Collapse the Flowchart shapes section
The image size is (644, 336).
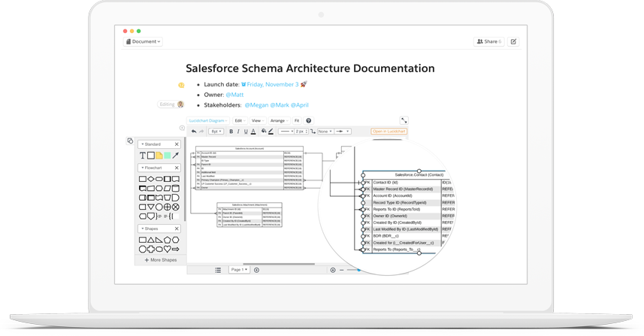(143, 168)
